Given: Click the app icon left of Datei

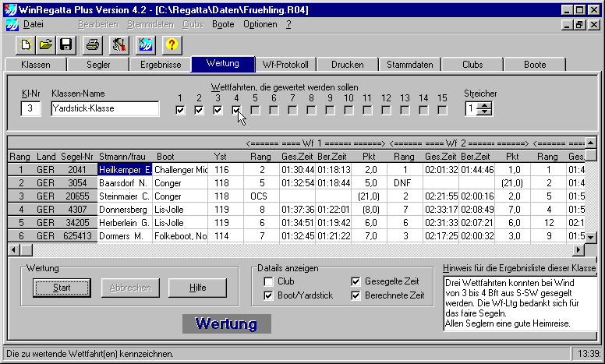Looking at the screenshot, I should pos(12,24).
